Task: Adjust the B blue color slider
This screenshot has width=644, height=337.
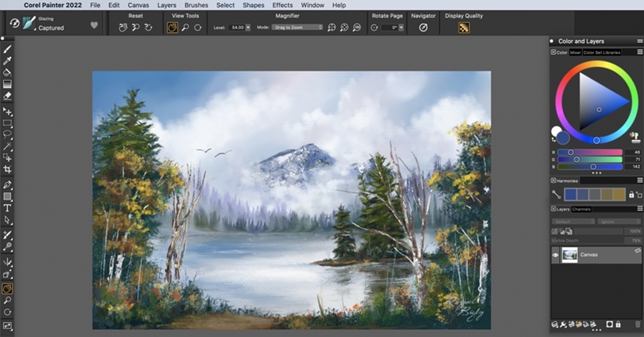Action: pyautogui.click(x=590, y=167)
